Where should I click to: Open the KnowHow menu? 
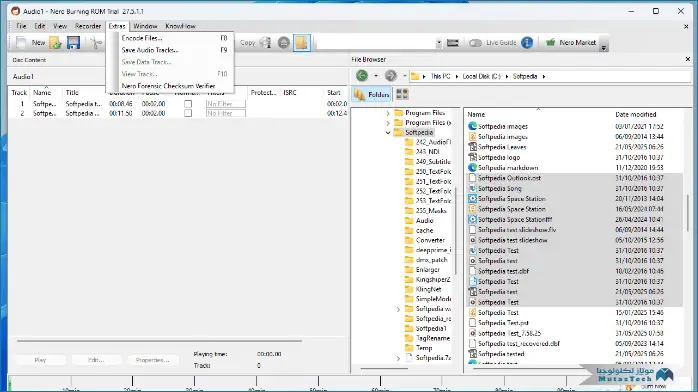(x=180, y=26)
